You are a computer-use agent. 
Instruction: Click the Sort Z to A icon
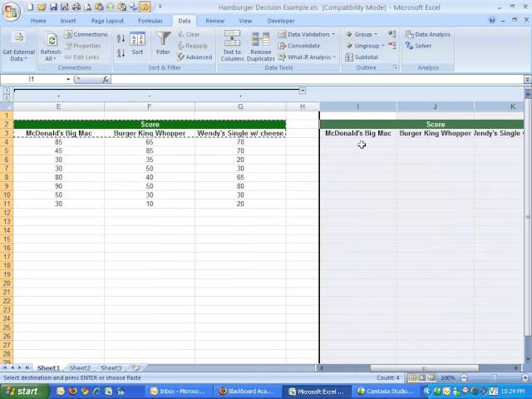(121, 52)
